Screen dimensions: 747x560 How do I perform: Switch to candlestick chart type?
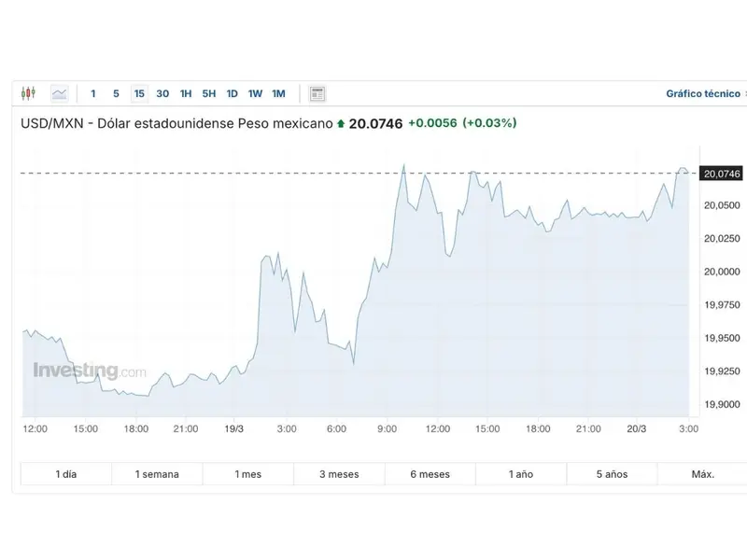28,93
